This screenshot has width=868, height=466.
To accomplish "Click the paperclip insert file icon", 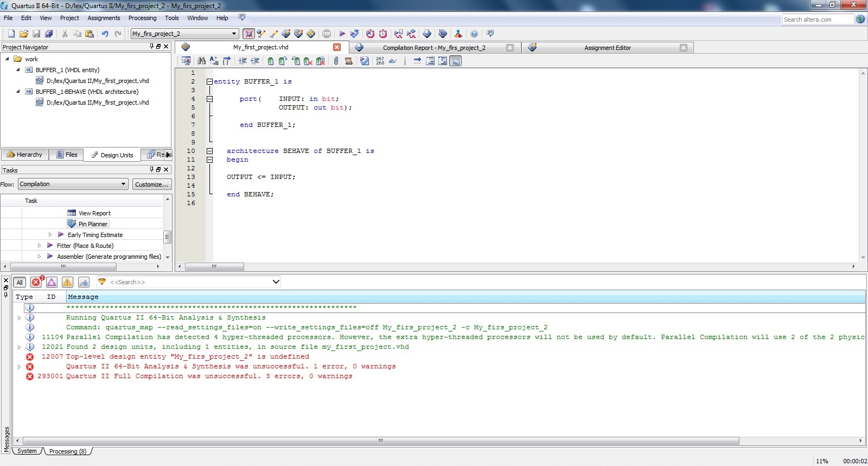I will [336, 61].
